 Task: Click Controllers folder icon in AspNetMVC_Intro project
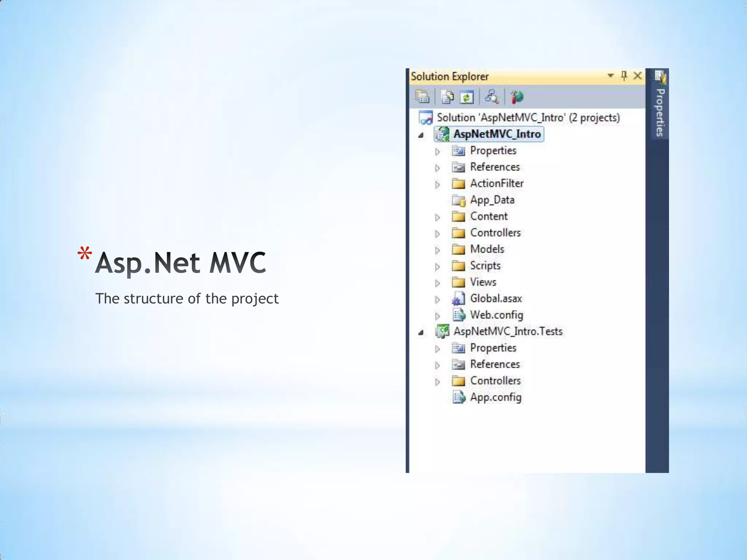458,233
